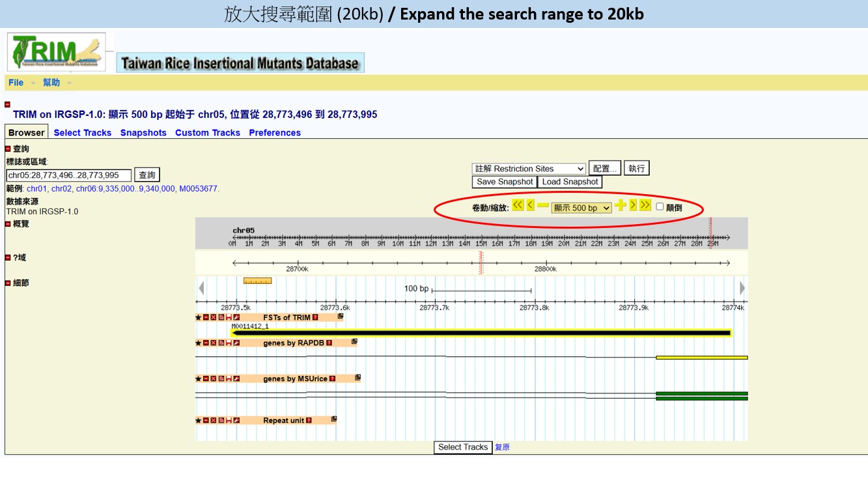868x484 pixels.
Task: Collapse the genes by RAPDB track
Action: (206, 343)
